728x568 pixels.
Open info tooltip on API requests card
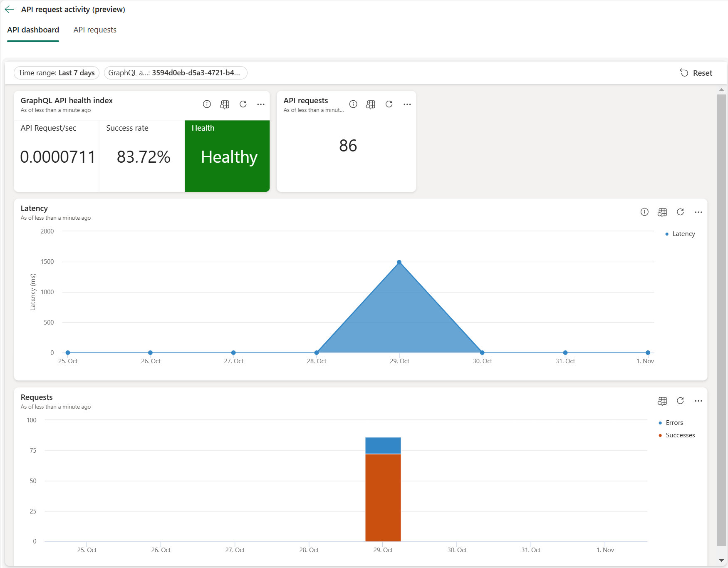pos(353,104)
